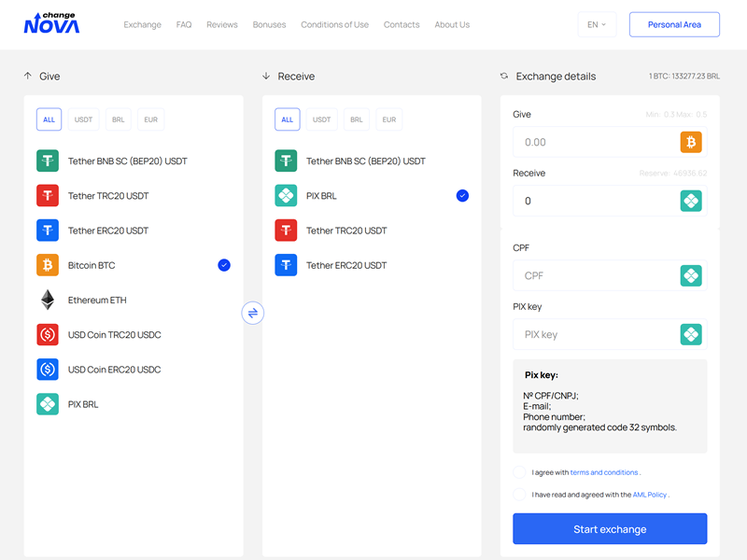Open the FAQ page
Image resolution: width=747 pixels, height=560 pixels.
coord(184,25)
